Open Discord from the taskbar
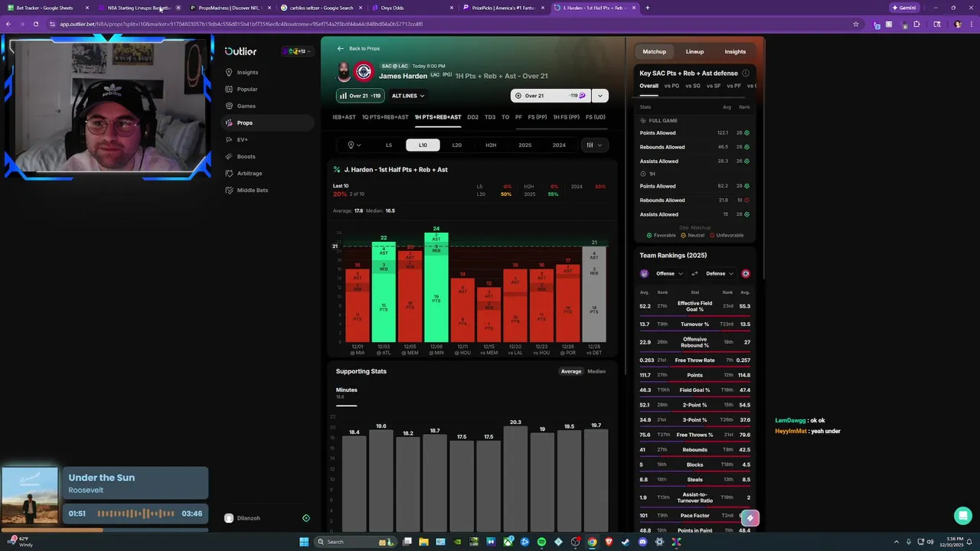The height and width of the screenshot is (551, 980). 642,542
